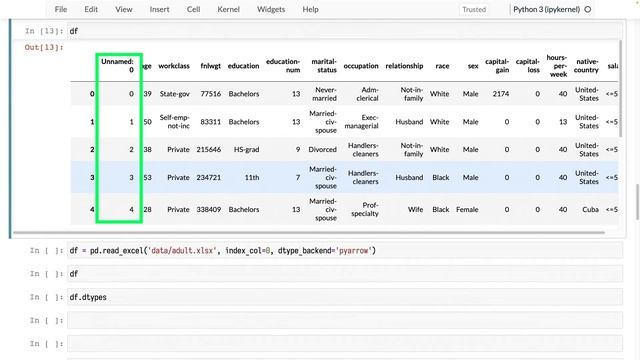Click the second empty code cell
Viewport: 640px width, 360px height.
coord(345,343)
